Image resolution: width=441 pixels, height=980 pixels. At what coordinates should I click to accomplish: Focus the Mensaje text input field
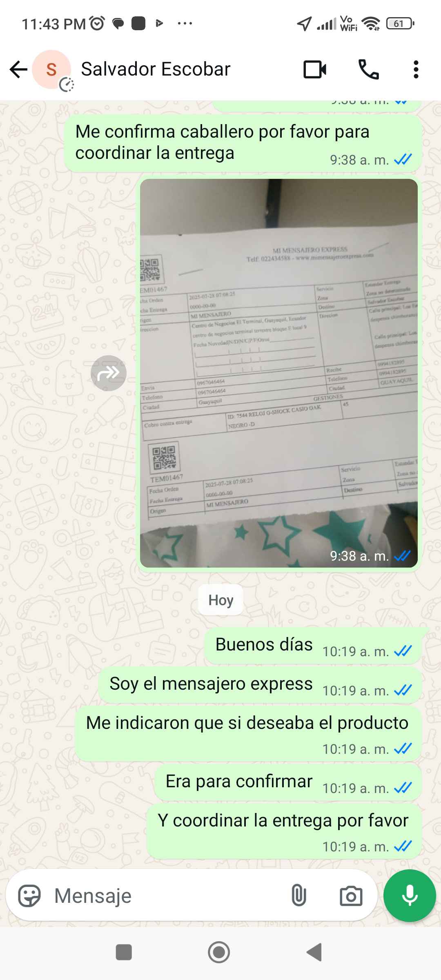(167, 896)
